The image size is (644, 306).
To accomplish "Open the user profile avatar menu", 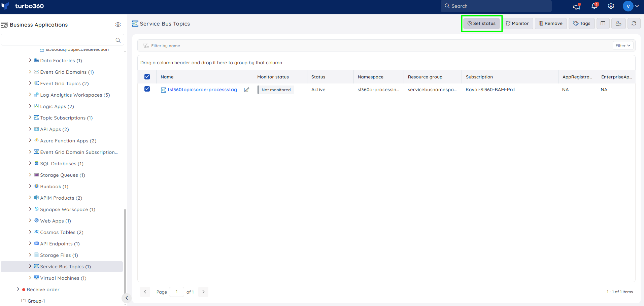I will [x=631, y=6].
